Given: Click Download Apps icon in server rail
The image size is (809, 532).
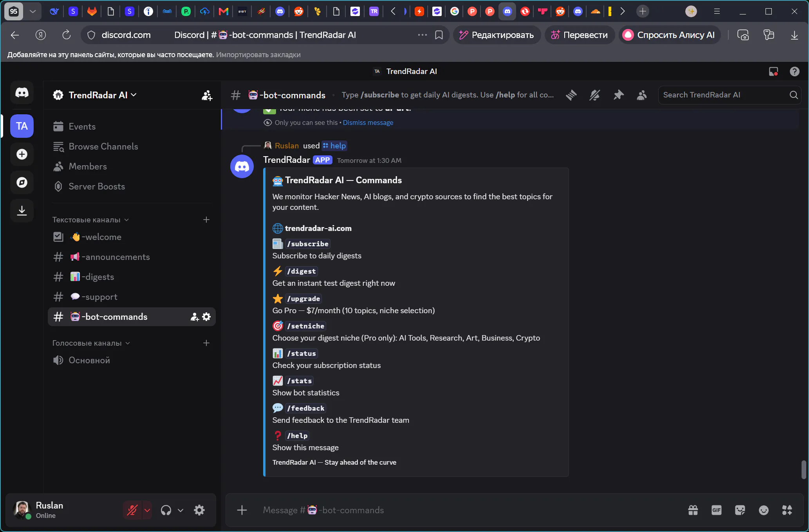Looking at the screenshot, I should (22, 211).
